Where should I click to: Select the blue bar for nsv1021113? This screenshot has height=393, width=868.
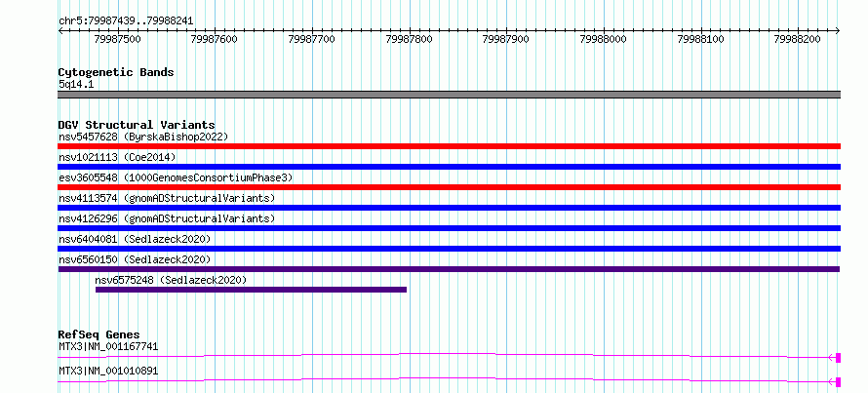449,167
